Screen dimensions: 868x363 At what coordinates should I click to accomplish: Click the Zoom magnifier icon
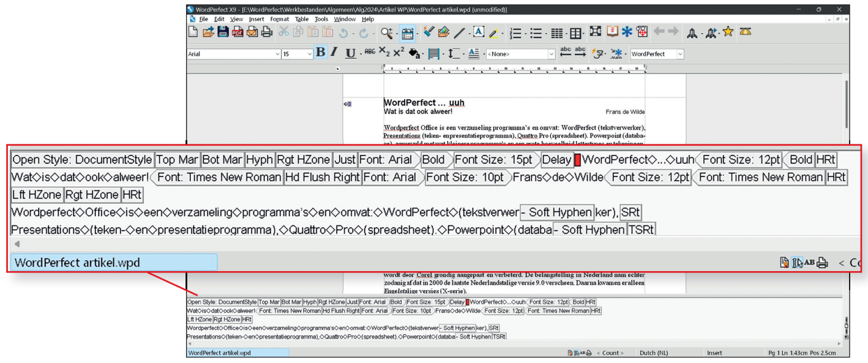[x=387, y=32]
